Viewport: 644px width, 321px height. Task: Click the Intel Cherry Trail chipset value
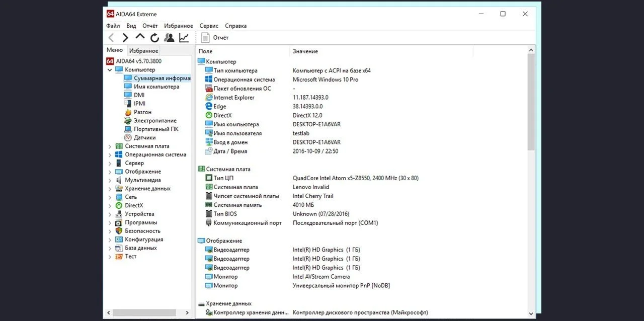coord(313,196)
